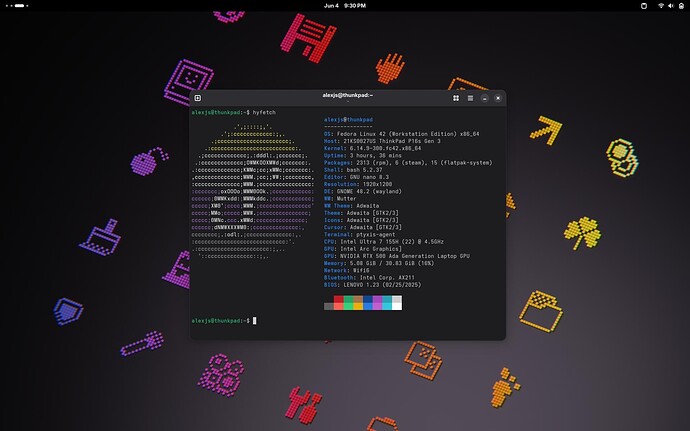The image size is (690, 431).
Task: Open the GNOME workspace indicator overview
Action: point(17,6)
